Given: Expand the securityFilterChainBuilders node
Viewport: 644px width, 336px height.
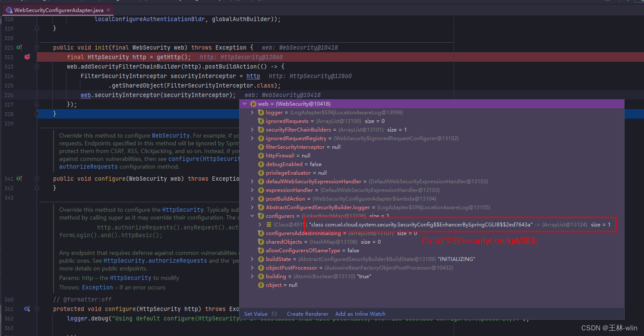Looking at the screenshot, I should coord(253,130).
